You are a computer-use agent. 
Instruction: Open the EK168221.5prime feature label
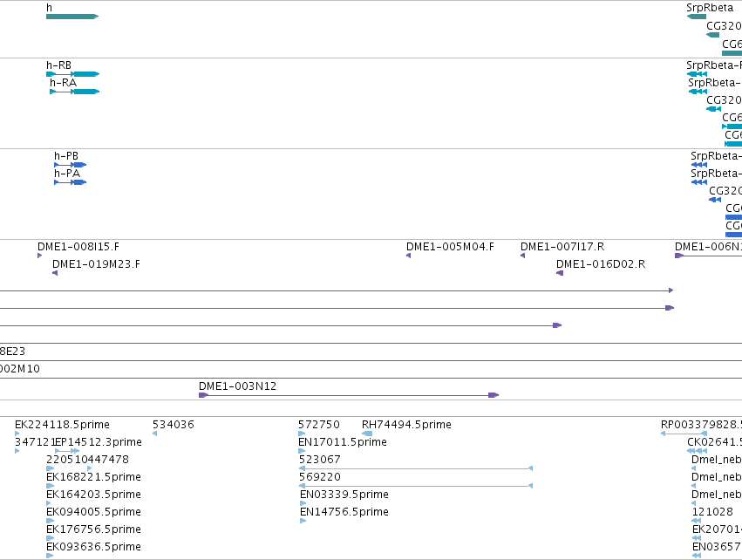pyautogui.click(x=93, y=477)
